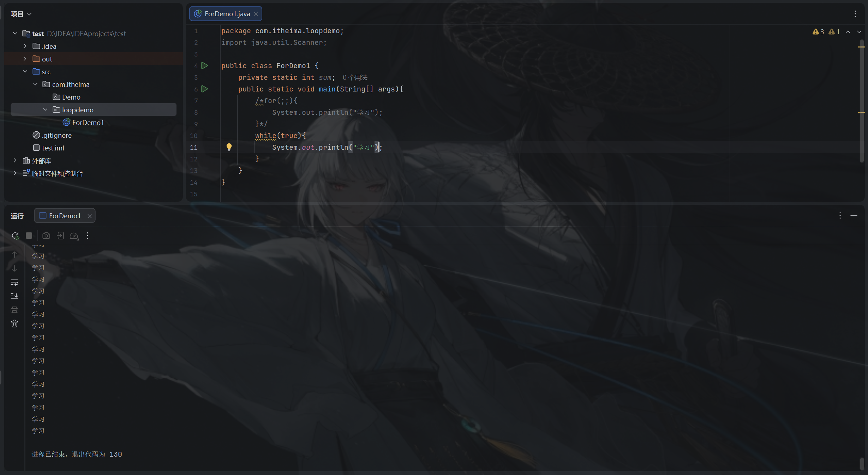Click the import java.util.Scanner line
The height and width of the screenshot is (475, 868).
tap(274, 42)
